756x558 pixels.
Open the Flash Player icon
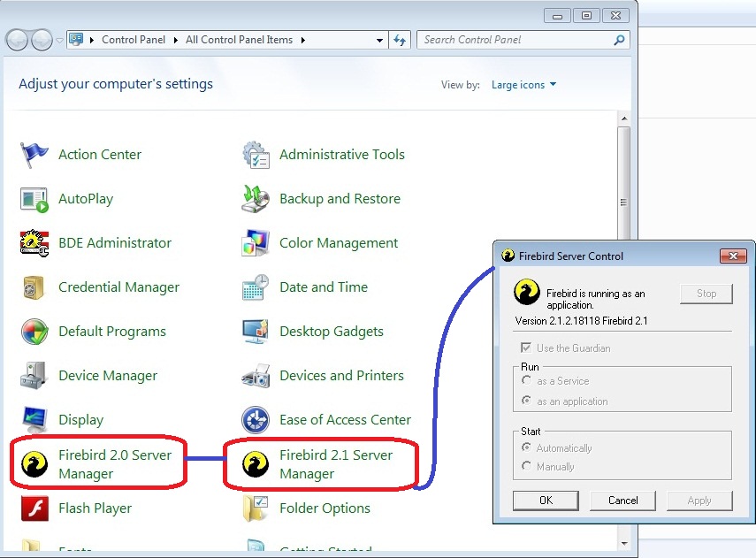pyautogui.click(x=34, y=508)
